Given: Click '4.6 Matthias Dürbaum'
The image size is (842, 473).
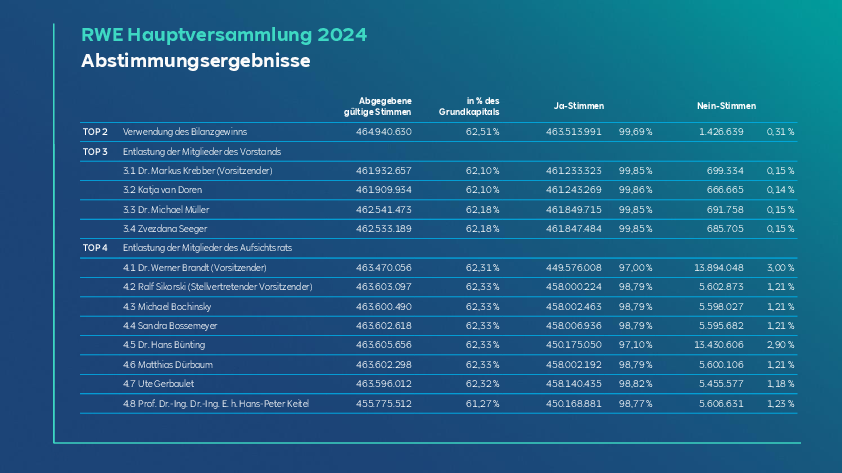Looking at the screenshot, I should pos(168,365).
